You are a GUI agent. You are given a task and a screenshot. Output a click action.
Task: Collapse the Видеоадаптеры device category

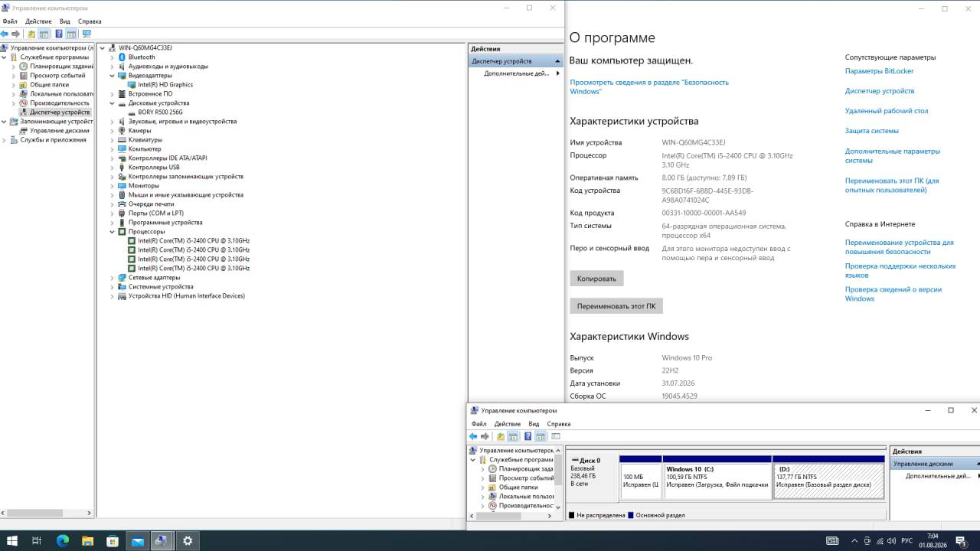[x=112, y=76]
